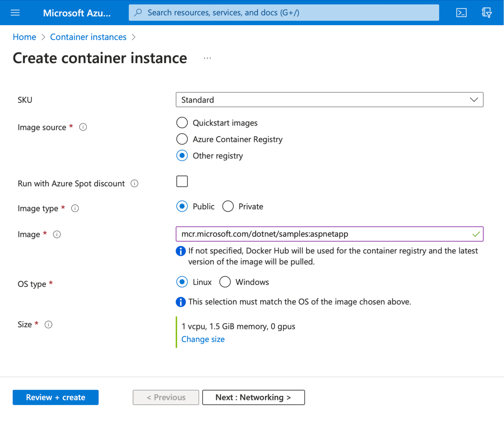Viewport: 504px width, 421px height.
Task: Select the Private image type
Action: click(x=228, y=206)
